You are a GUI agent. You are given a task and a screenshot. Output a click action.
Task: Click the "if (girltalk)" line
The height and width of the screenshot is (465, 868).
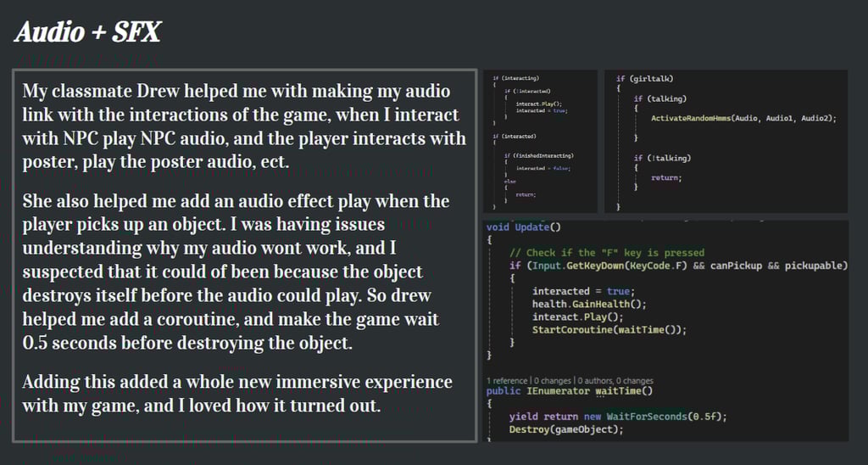(x=645, y=79)
